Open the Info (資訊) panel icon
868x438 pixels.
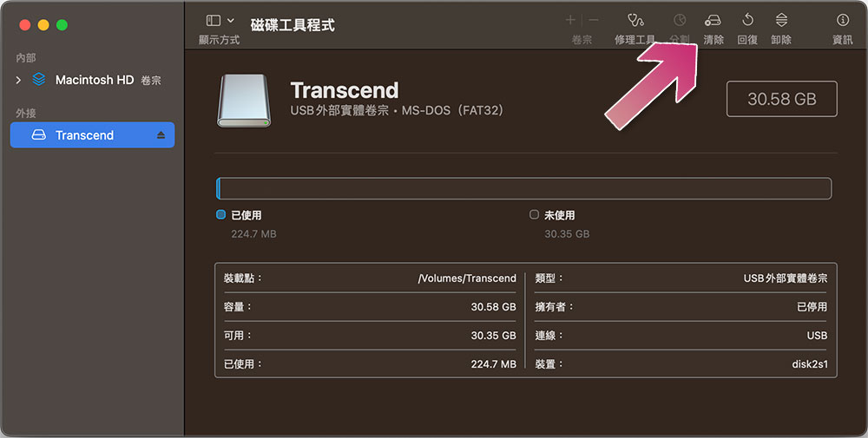point(842,20)
